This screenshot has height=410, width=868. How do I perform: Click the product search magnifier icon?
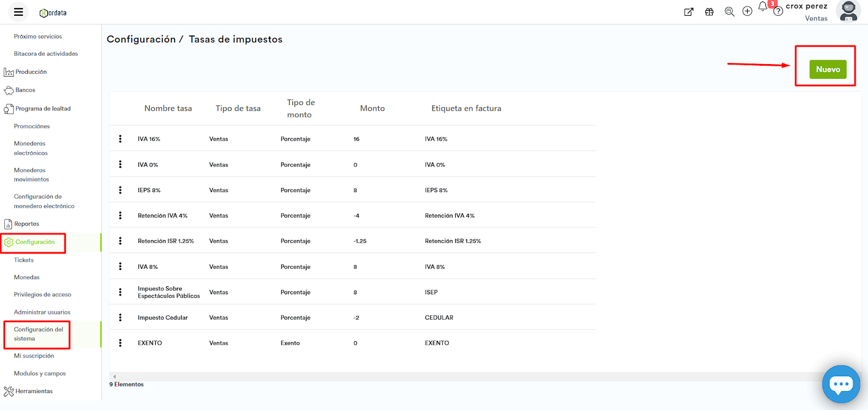[x=729, y=12]
